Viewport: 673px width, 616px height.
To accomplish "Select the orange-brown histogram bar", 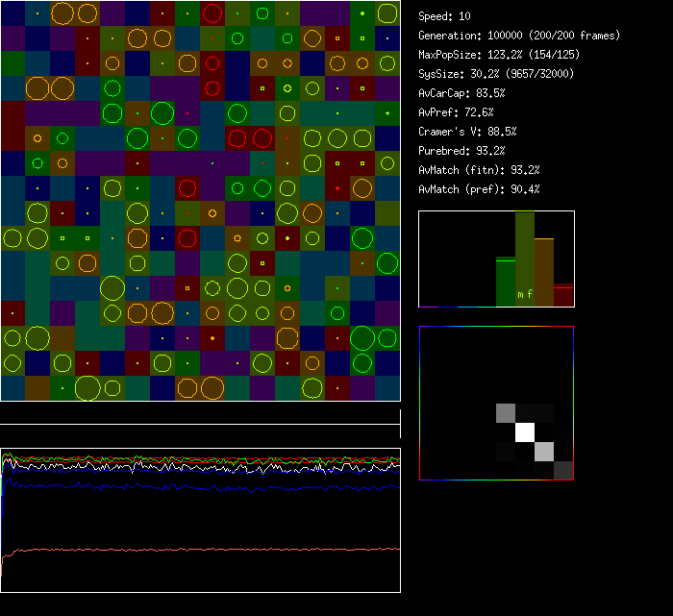I will (544, 271).
